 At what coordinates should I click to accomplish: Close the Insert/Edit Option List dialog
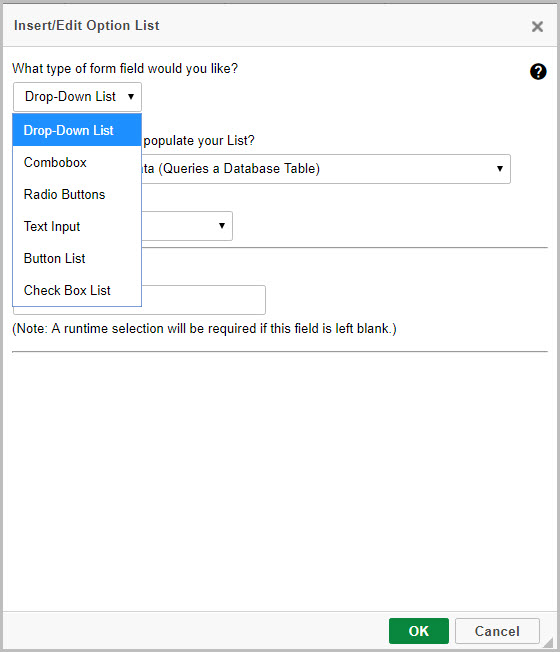pos(537,27)
